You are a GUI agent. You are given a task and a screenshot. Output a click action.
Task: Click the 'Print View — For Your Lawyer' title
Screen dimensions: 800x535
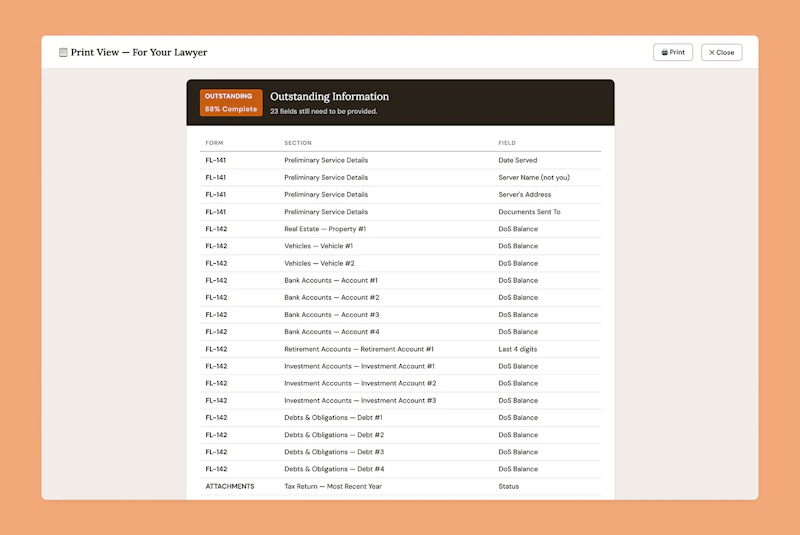coord(139,52)
